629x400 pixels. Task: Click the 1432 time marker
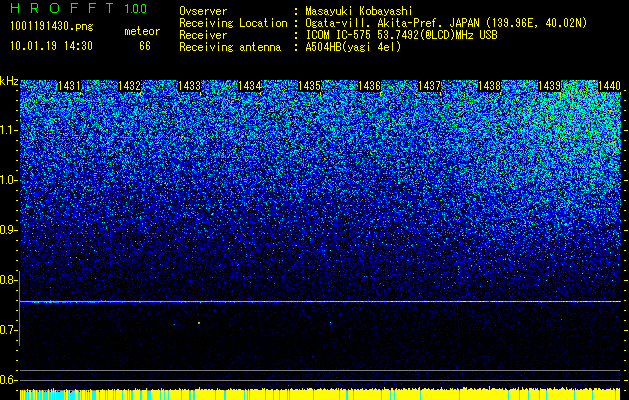129,86
